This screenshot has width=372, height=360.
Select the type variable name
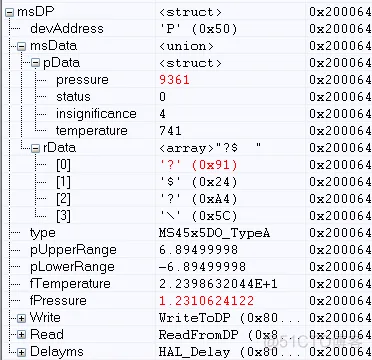43,233
